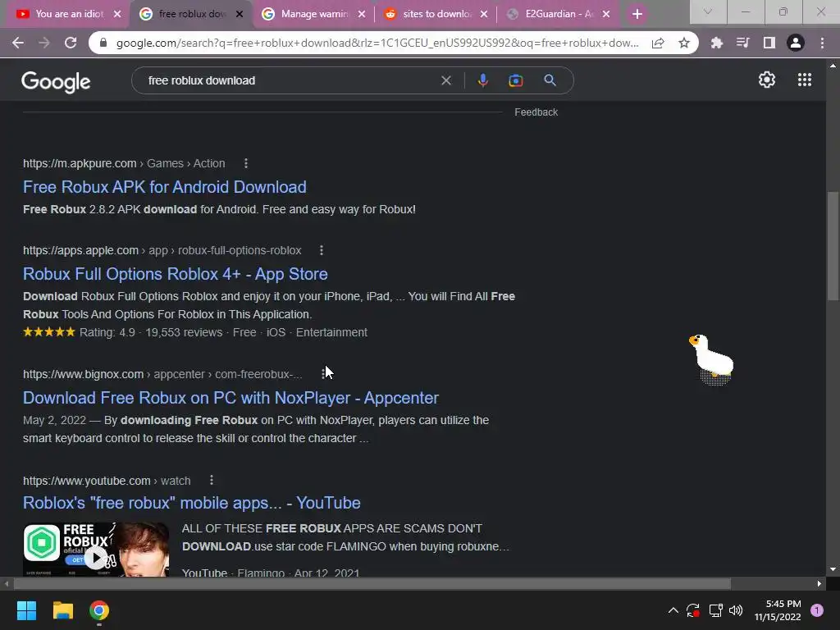Share this page icon in address bar
This screenshot has width=840, height=630.
pyautogui.click(x=658, y=43)
